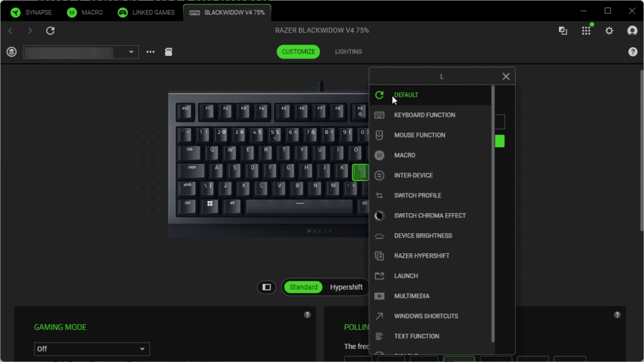Click the Multimedia play icon
The width and height of the screenshot is (644, 362).
click(x=379, y=296)
